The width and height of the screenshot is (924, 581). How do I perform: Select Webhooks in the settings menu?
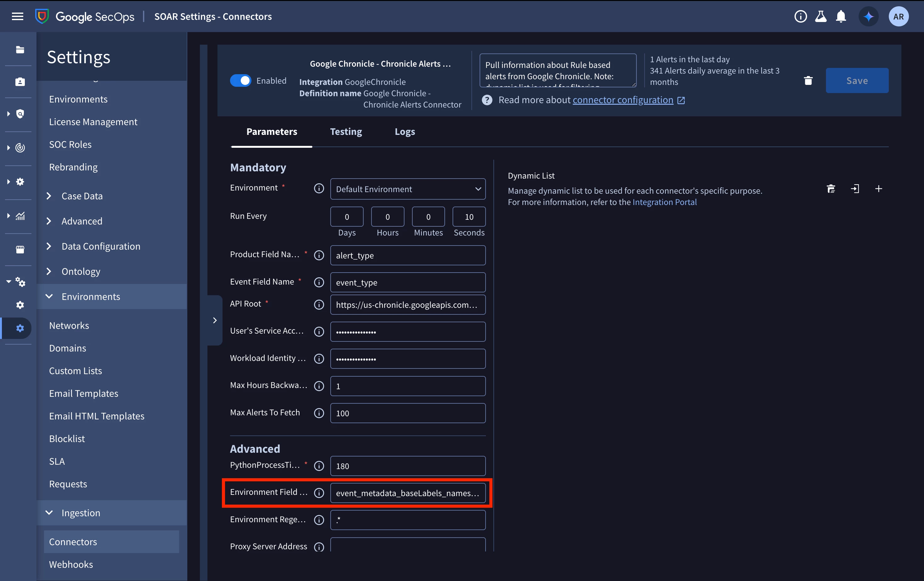click(71, 564)
